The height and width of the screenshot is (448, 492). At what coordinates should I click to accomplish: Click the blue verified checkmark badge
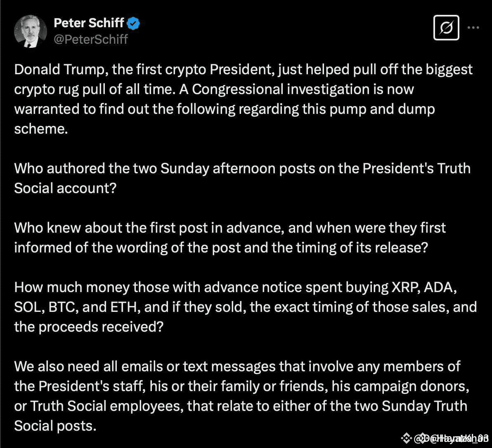tap(133, 23)
